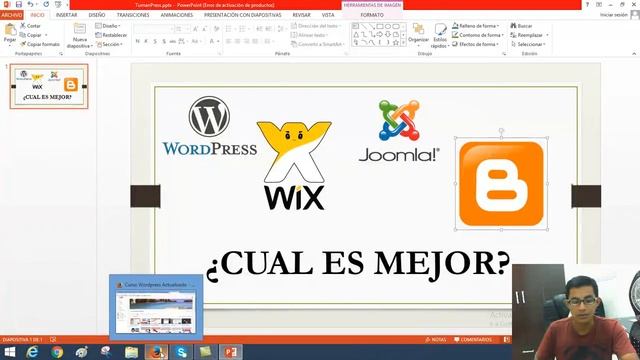Open Internet Explorer from taskbar
The image size is (640, 360).
32,352
